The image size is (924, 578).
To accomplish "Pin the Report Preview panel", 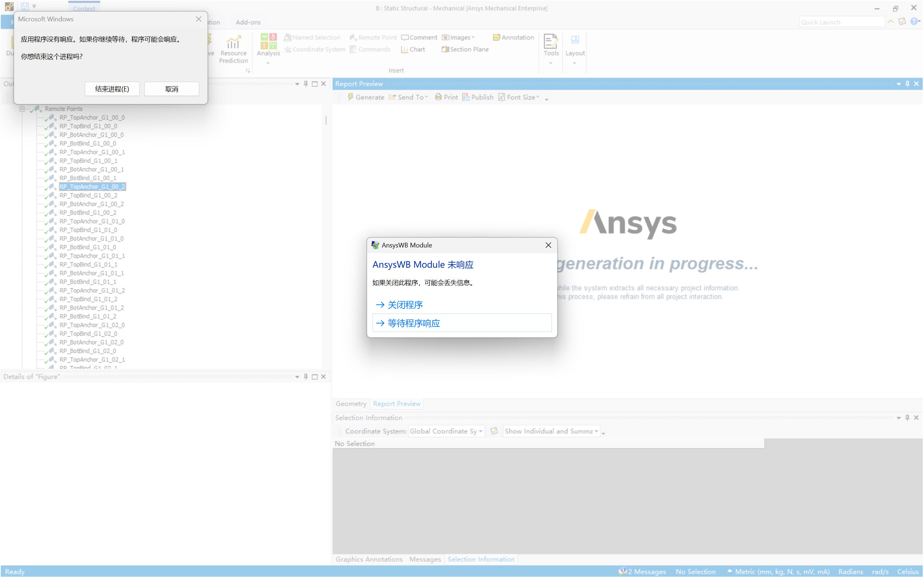I will 908,84.
